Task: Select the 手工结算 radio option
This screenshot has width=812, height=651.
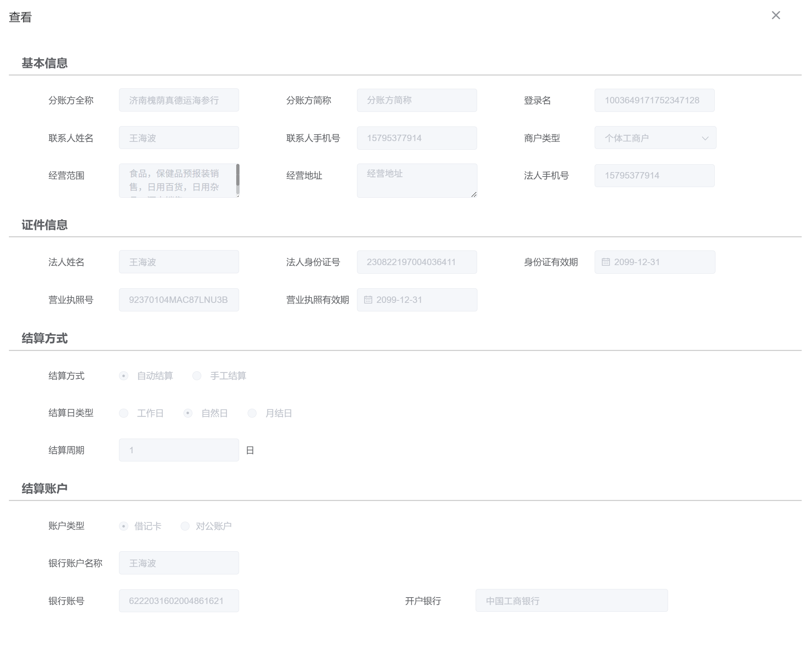Action: (197, 376)
